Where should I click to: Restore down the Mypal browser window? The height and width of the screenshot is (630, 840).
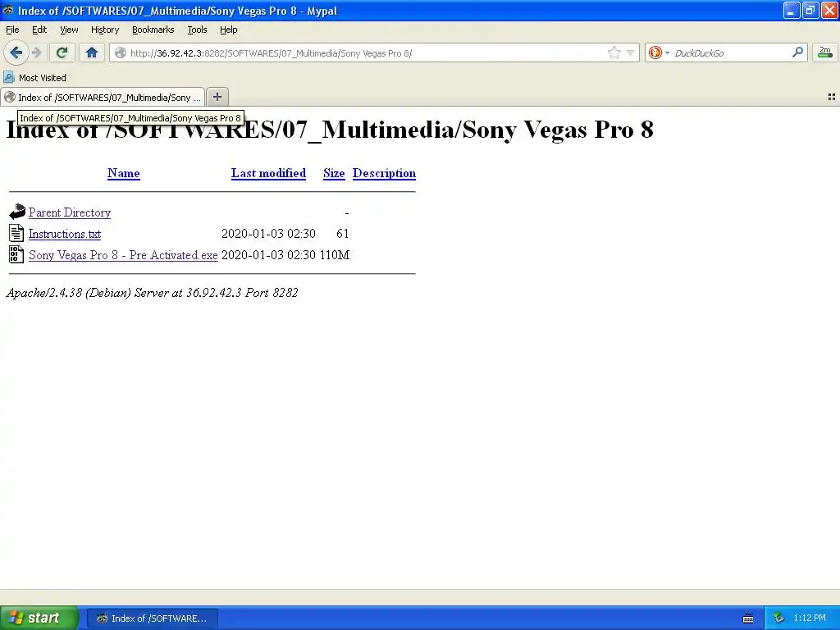click(x=810, y=10)
